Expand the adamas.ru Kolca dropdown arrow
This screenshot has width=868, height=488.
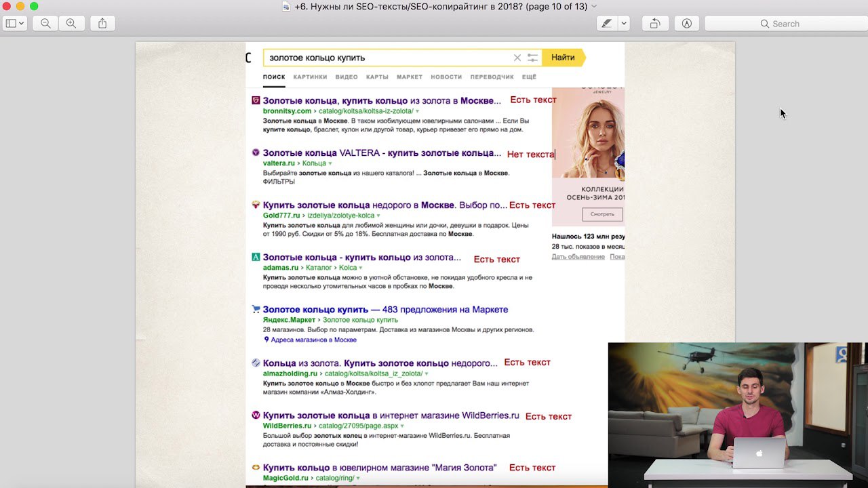[361, 268]
